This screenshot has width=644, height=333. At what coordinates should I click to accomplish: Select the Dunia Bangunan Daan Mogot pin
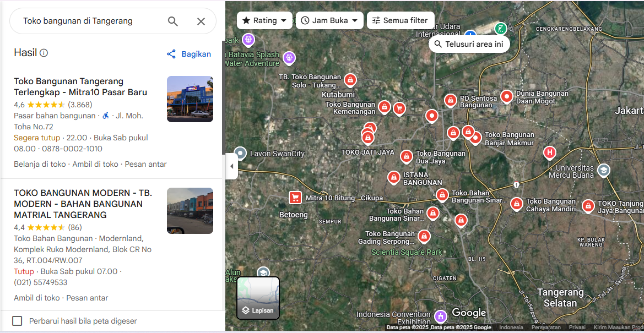[507, 97]
